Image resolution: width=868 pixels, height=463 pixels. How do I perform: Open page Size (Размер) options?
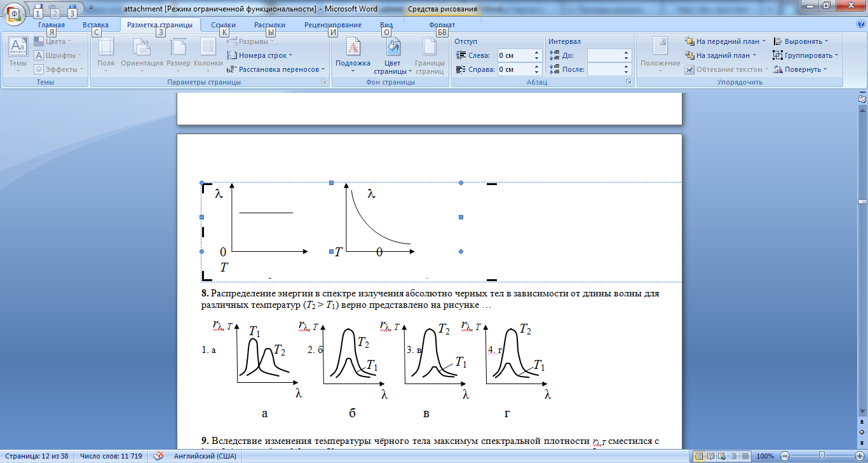point(179,55)
